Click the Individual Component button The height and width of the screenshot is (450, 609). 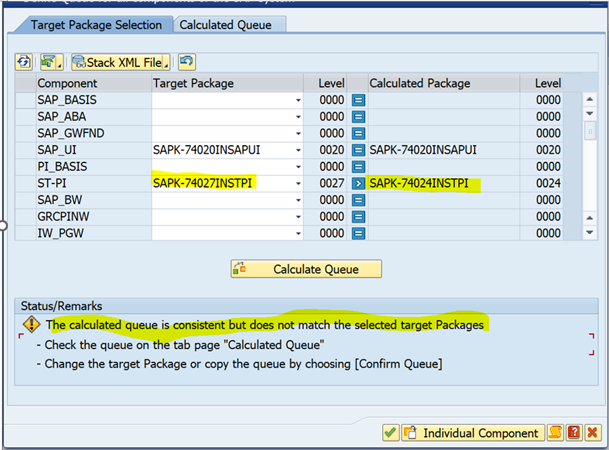click(473, 433)
